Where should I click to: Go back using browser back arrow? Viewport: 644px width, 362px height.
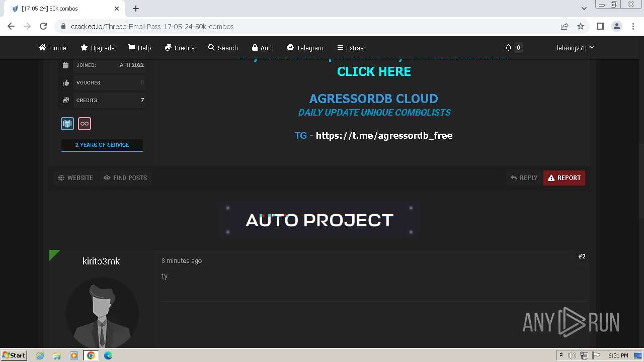11,26
